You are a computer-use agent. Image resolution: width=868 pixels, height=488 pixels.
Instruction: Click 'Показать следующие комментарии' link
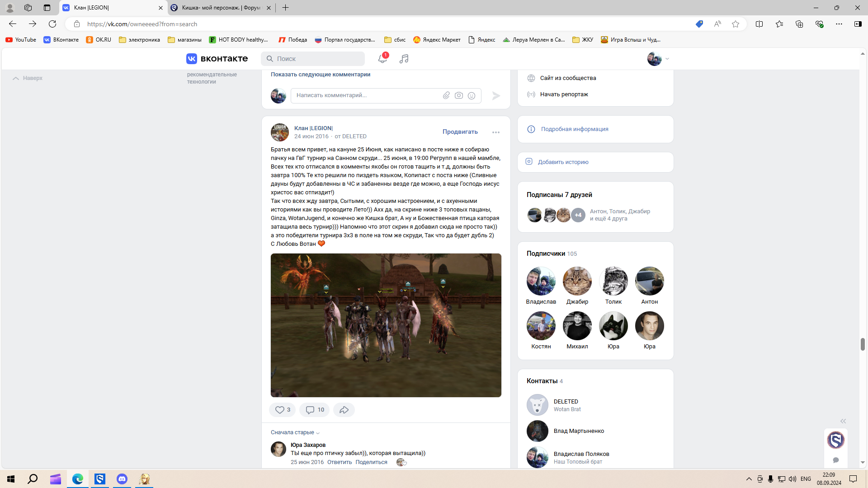(320, 75)
